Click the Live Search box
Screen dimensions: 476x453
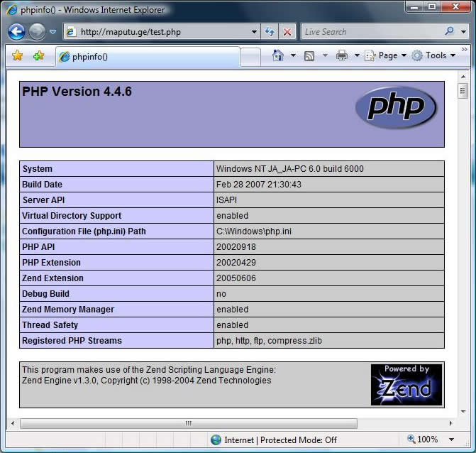click(372, 32)
